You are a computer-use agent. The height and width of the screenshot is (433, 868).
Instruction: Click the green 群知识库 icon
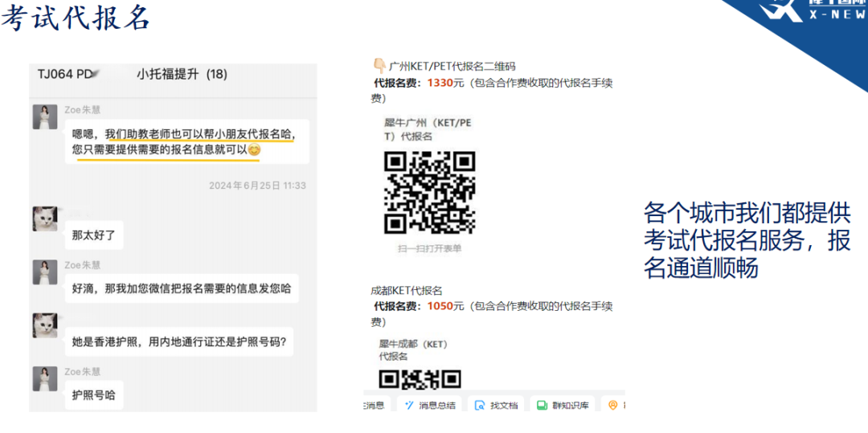point(542,406)
